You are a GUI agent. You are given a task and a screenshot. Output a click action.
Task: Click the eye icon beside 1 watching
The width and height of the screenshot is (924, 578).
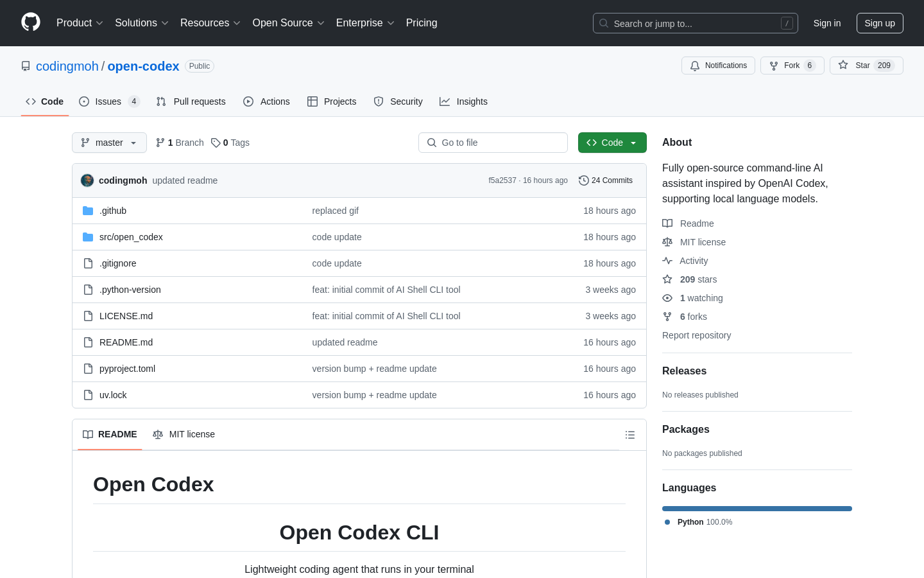(667, 298)
